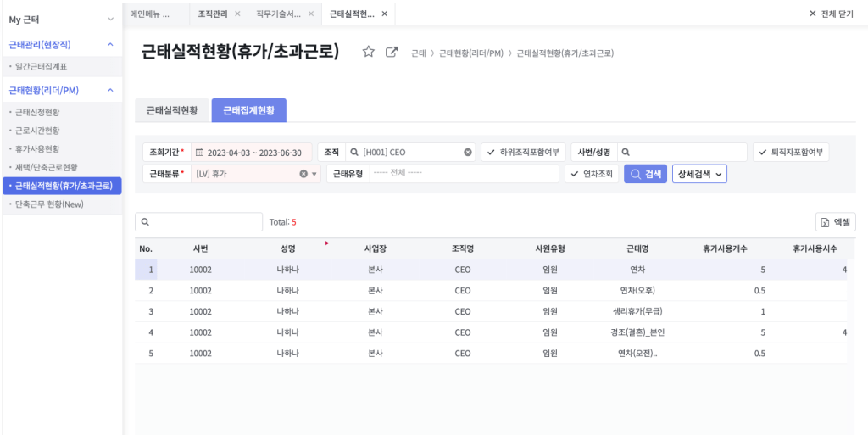Click the 사번/성명 input field

pyautogui.click(x=682, y=152)
